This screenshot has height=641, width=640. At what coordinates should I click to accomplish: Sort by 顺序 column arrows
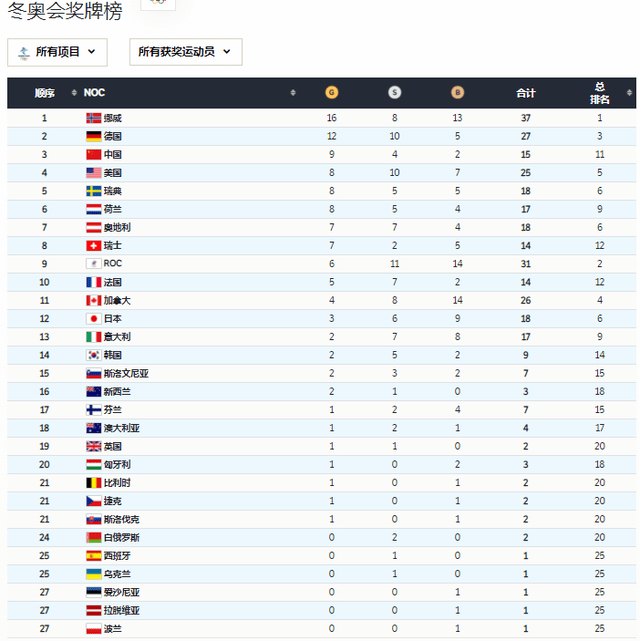(x=74, y=93)
